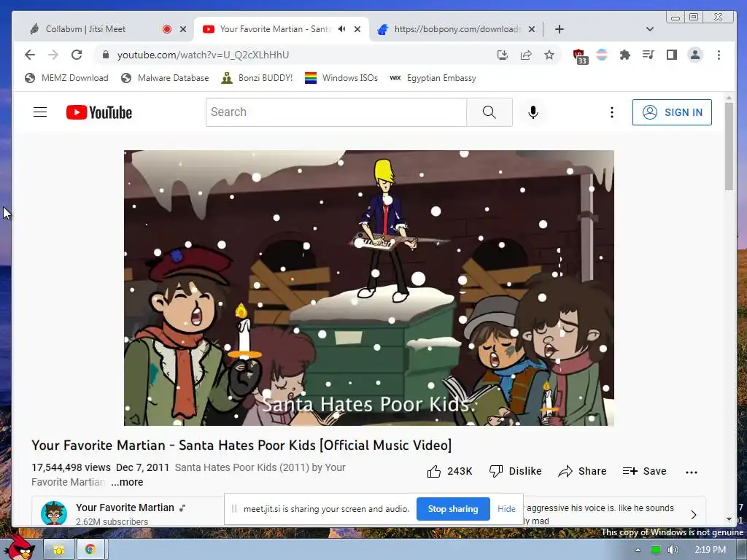747x560 pixels.
Task: Expand the comments teaser chevron
Action: pyautogui.click(x=694, y=514)
